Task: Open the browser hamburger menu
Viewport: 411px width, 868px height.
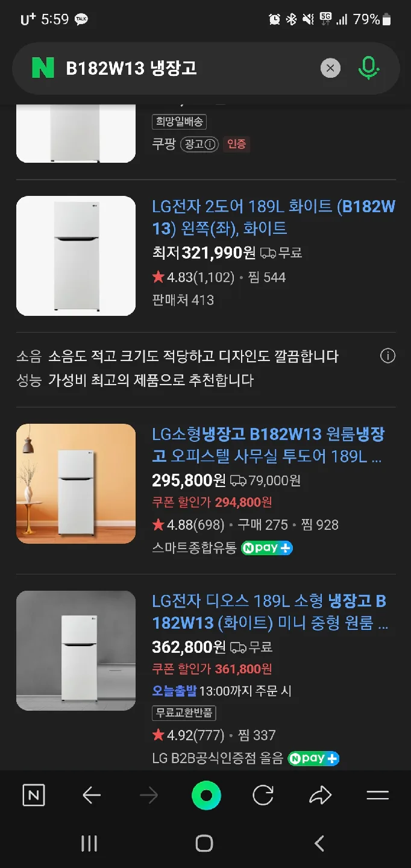Action: (378, 796)
